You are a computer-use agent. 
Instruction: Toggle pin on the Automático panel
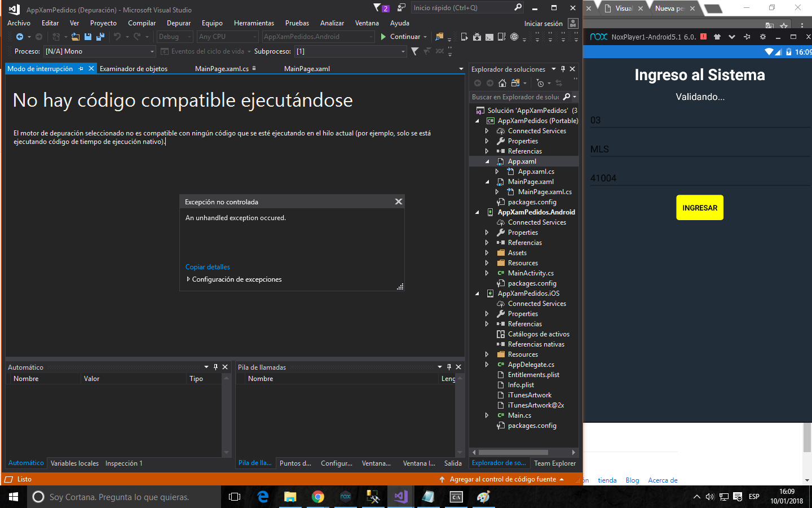[x=215, y=367]
